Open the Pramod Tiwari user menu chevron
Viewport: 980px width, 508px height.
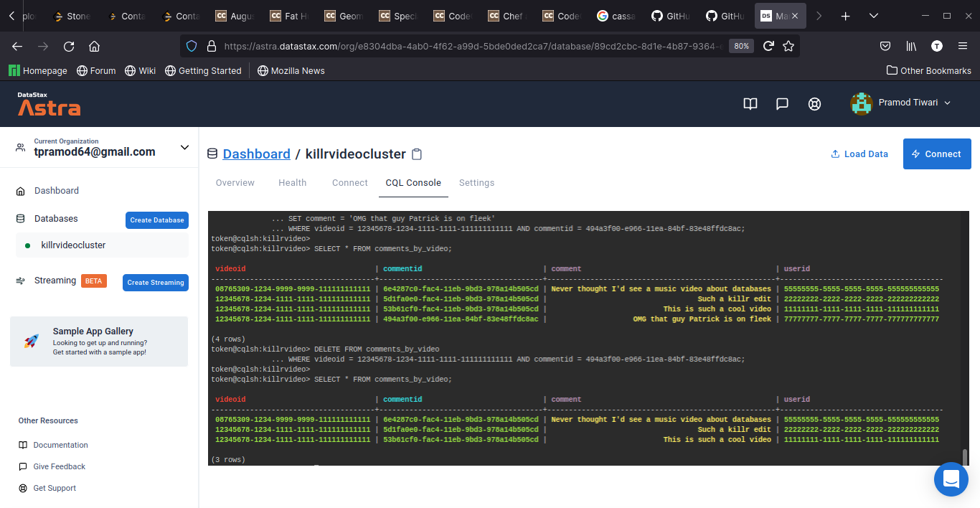coord(947,103)
